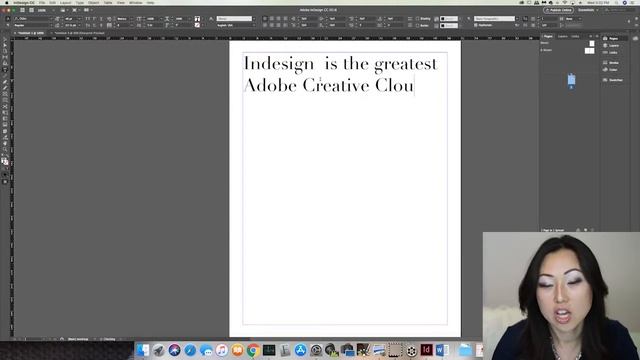Image resolution: width=640 pixels, height=360 pixels.
Task: Toggle Superscript formatting
Action: [94, 19]
